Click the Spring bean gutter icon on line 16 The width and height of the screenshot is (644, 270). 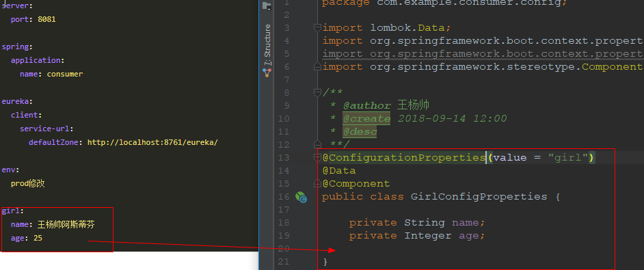(x=301, y=198)
